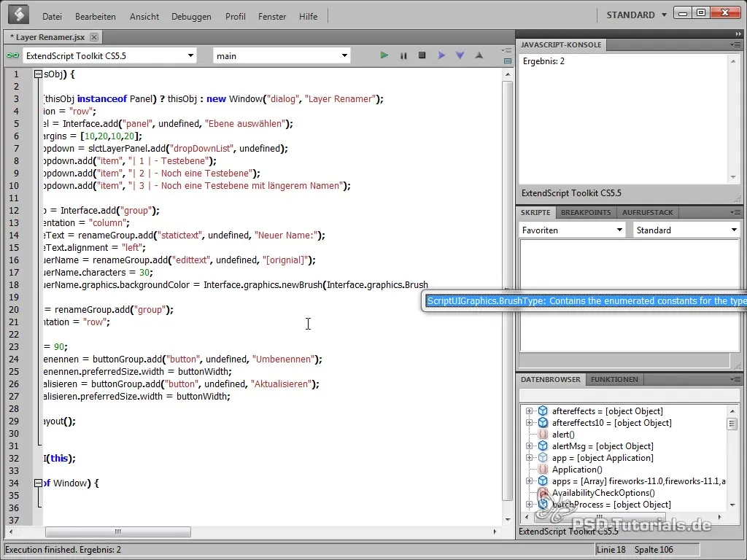747x560 pixels.
Task: Click the alertMsg object cube icon
Action: click(543, 446)
